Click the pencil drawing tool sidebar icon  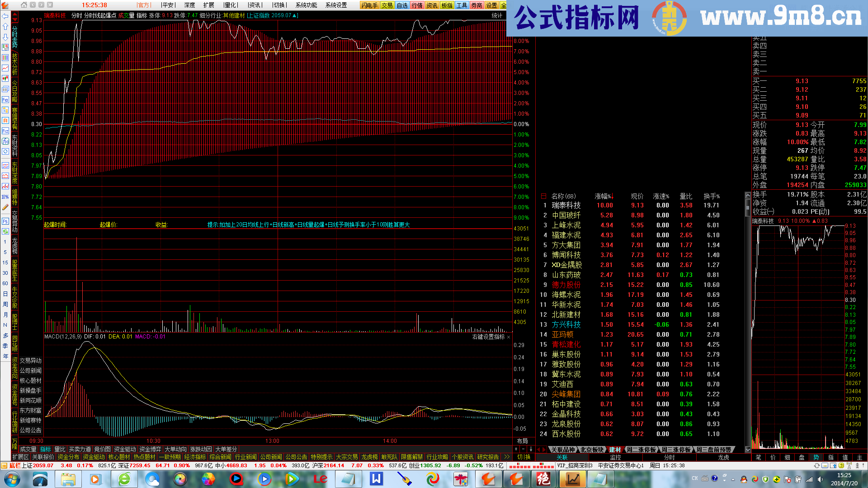pos(5,207)
